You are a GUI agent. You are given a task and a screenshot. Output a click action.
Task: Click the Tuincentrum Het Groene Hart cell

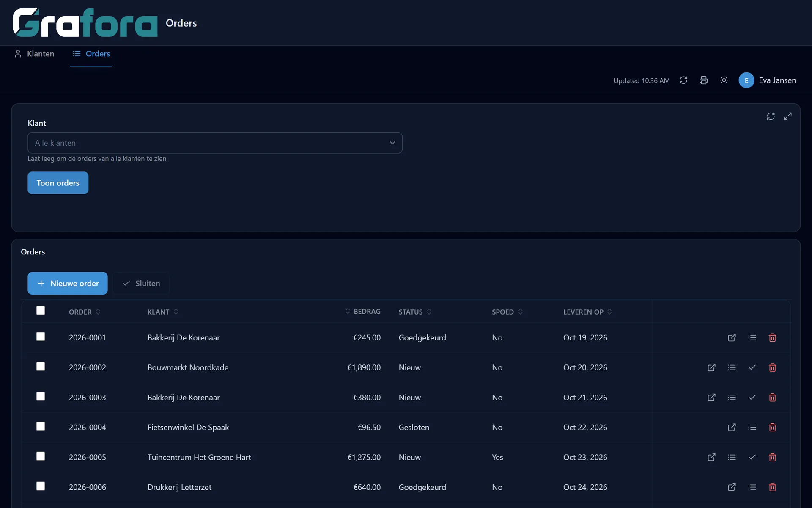tap(199, 457)
